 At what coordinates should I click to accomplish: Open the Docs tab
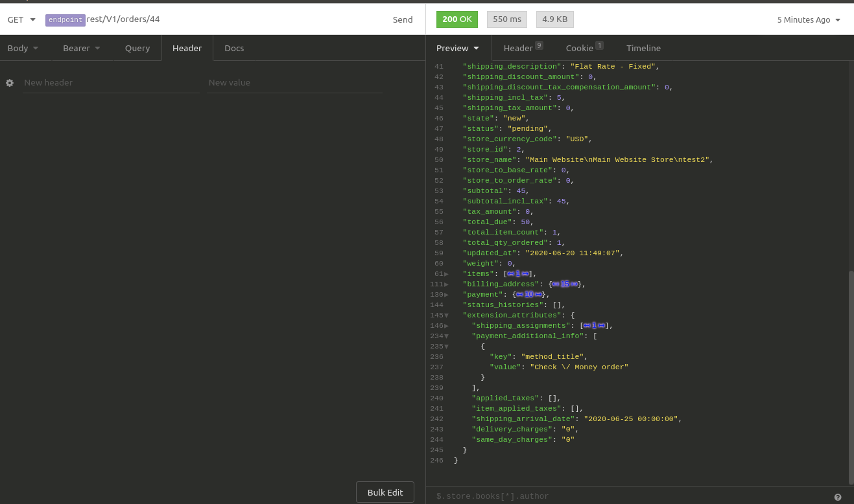234,48
